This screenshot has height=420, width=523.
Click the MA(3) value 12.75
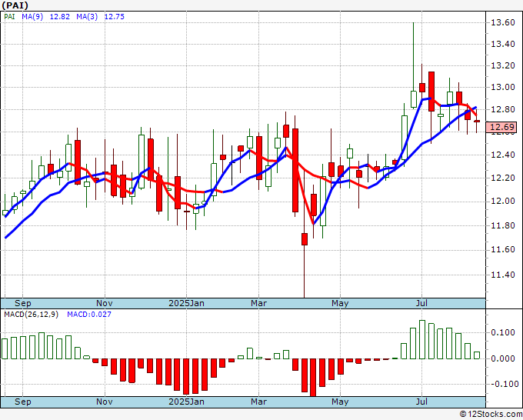[114, 17]
